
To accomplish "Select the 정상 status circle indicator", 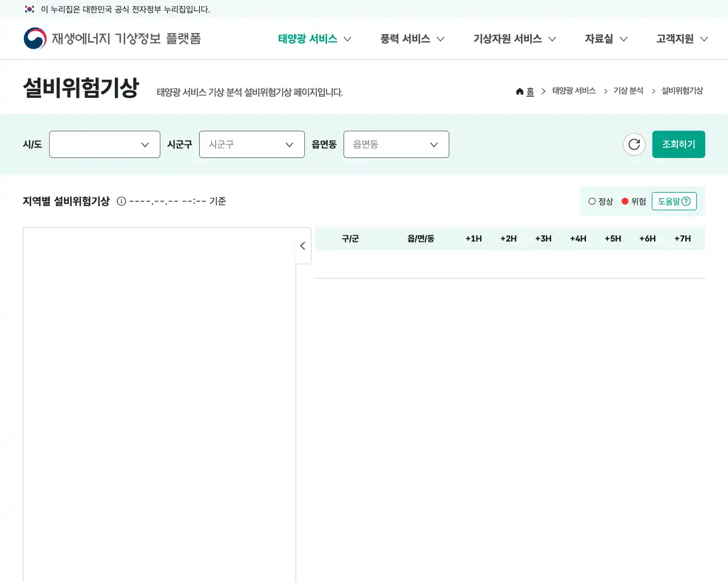I will 592,201.
